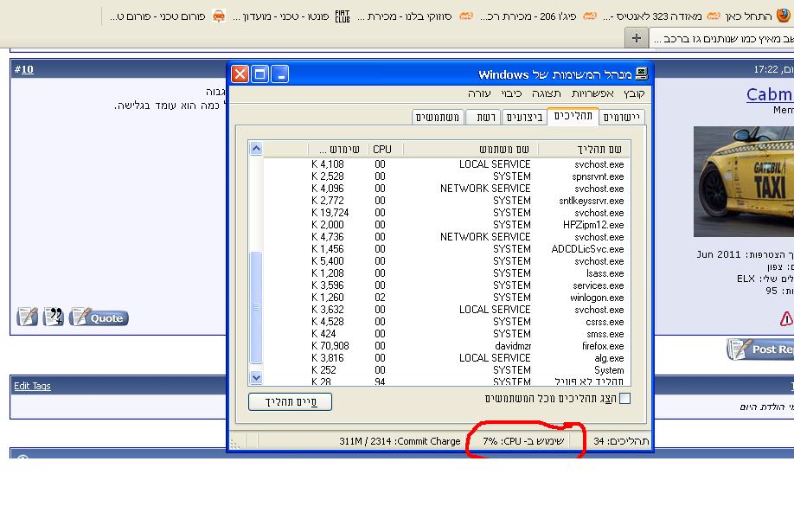Sort by the user name column header

pyautogui.click(x=471, y=149)
